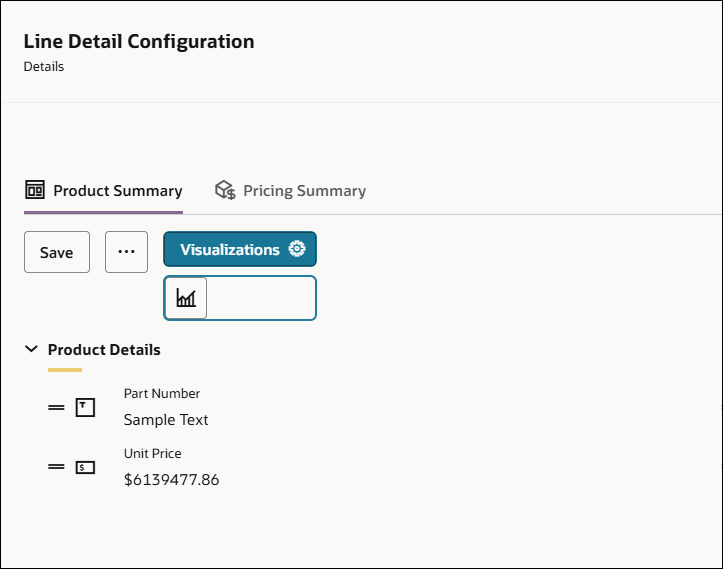Switch to the Pricing Summary tab
The image size is (723, 569).
pos(304,190)
